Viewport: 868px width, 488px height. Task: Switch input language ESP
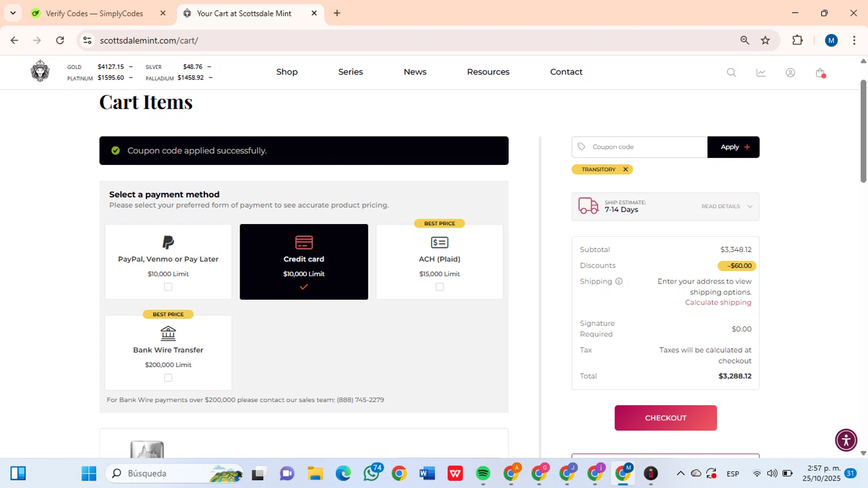coord(733,474)
